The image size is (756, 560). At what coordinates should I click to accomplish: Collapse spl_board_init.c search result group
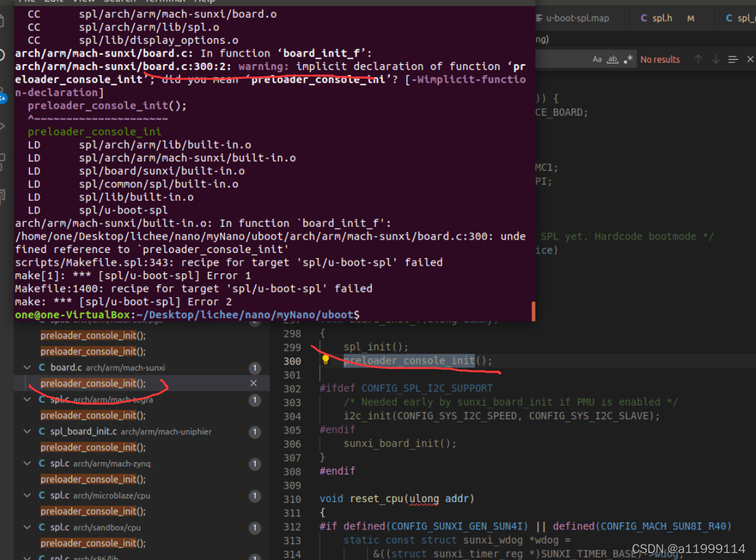point(27,432)
